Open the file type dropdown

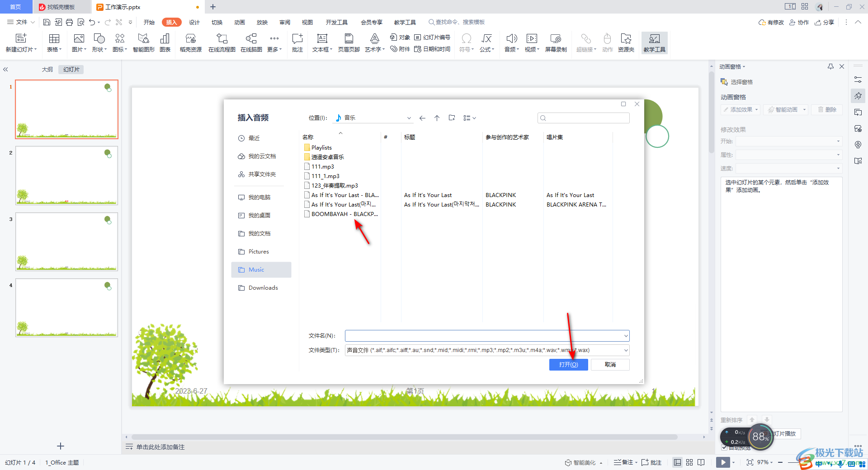point(626,350)
